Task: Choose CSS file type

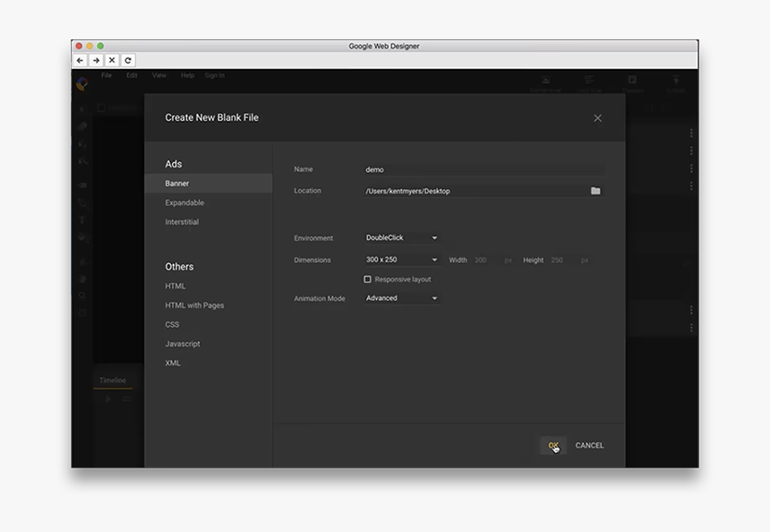Action: point(172,324)
